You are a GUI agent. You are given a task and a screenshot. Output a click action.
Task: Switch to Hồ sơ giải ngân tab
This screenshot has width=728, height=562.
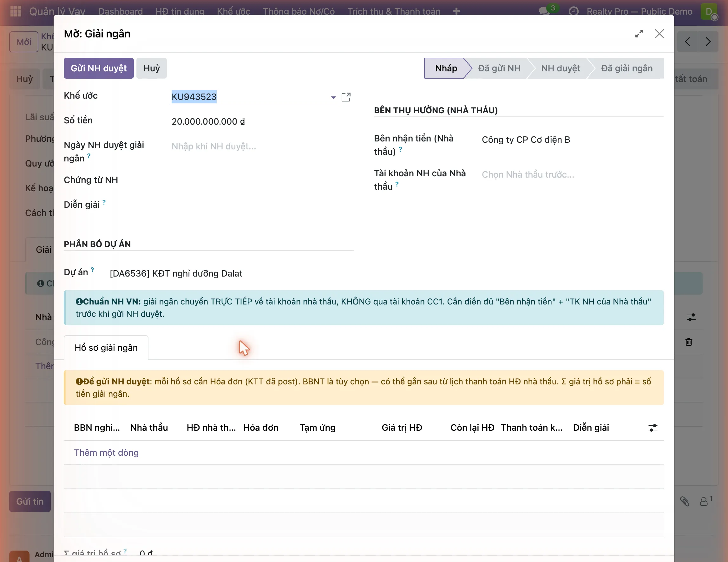[x=106, y=348]
